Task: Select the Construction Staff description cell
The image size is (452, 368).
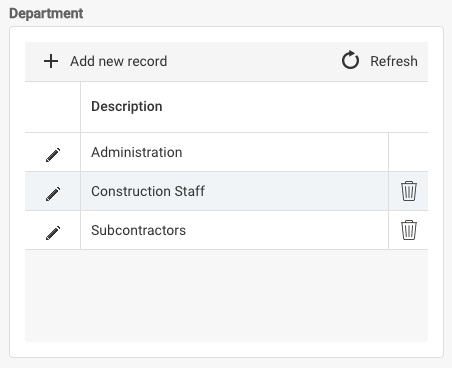Action: pos(234,191)
